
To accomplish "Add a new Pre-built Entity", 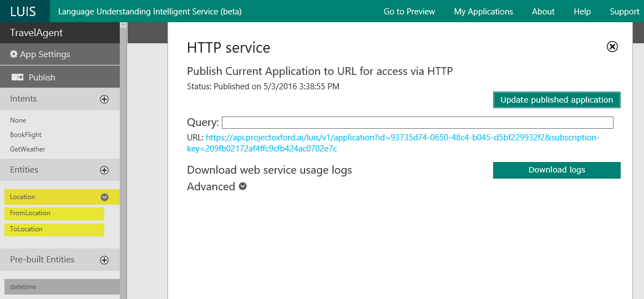I will point(104,260).
